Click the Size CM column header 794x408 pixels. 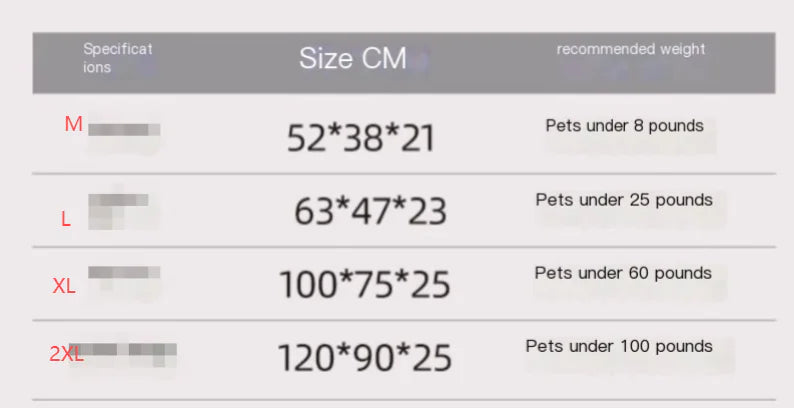[x=352, y=59]
